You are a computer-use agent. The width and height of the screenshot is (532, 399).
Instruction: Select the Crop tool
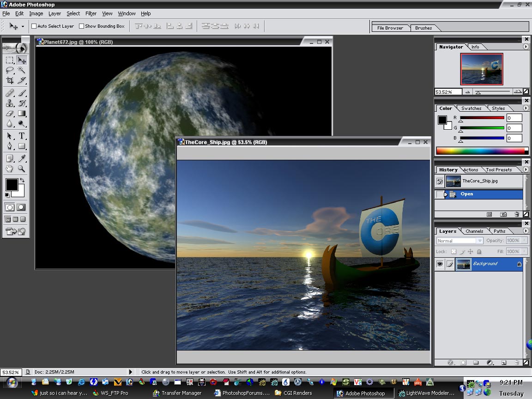(x=10, y=80)
